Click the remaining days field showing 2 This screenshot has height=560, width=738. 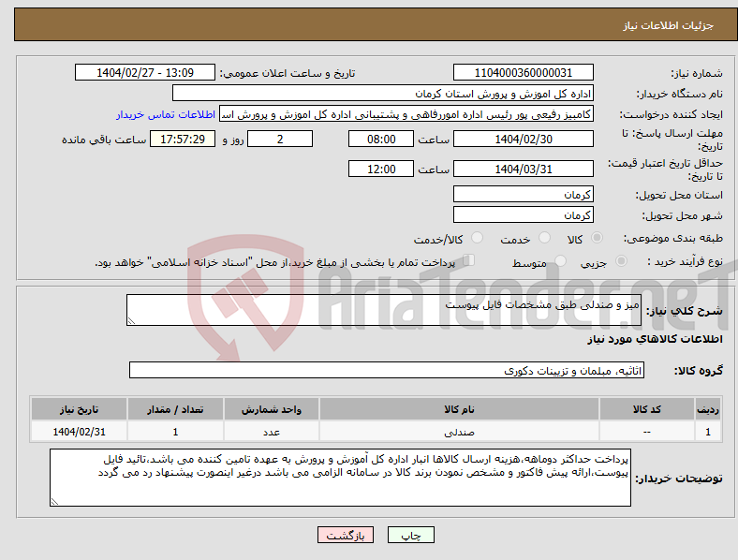[x=280, y=139]
